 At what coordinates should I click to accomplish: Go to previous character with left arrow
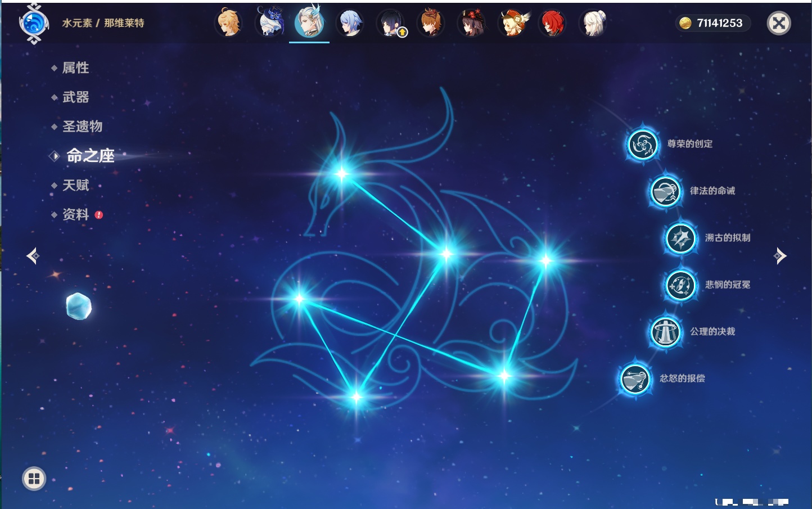(x=33, y=256)
